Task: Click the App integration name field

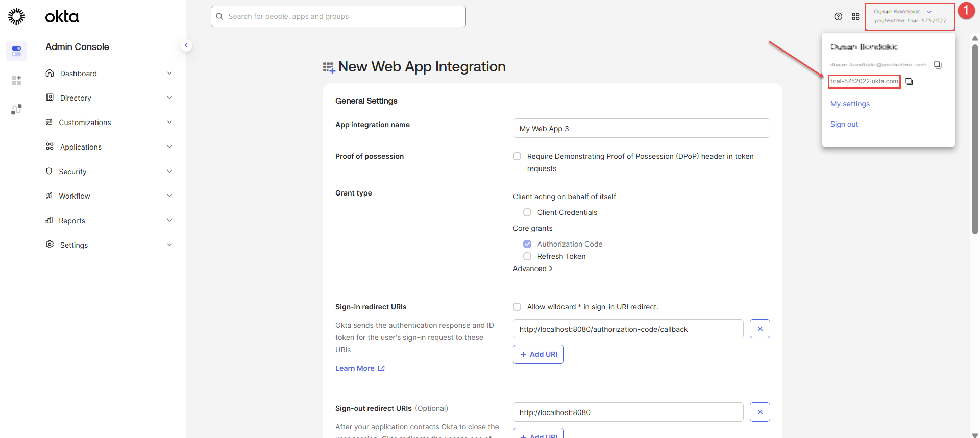Action: point(641,128)
